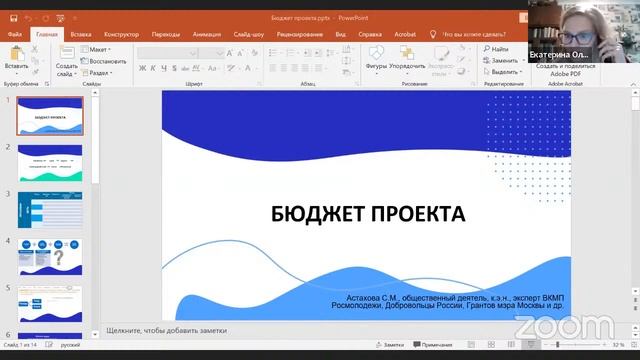Screen dimensions: 640x360
Task: Switch to the Переходы tab
Action: pyautogui.click(x=166, y=34)
